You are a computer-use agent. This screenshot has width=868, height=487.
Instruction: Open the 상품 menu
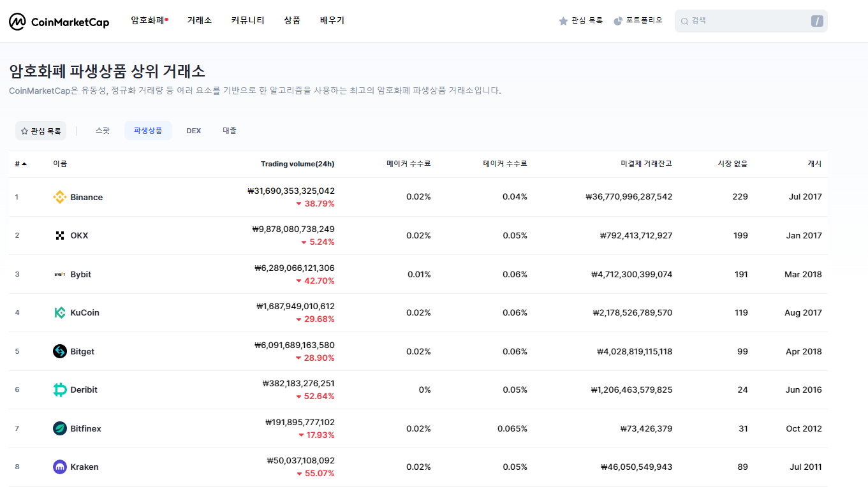pos(292,20)
